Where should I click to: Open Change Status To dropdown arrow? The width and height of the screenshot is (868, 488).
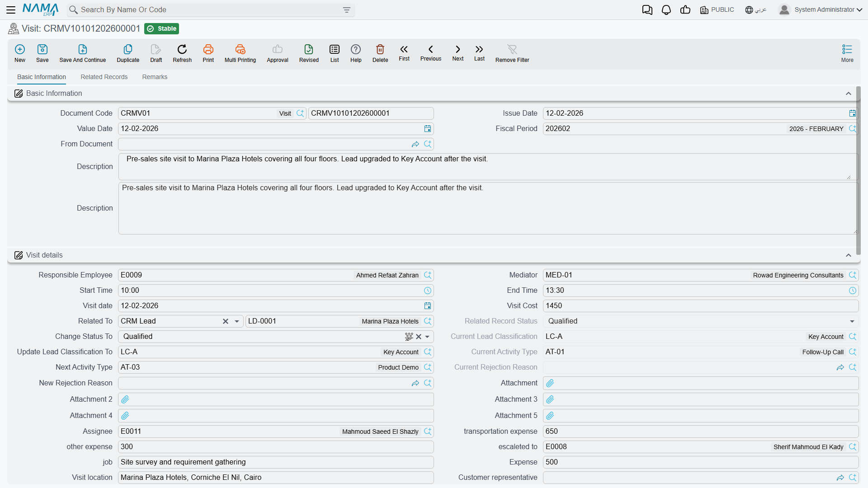click(x=427, y=337)
